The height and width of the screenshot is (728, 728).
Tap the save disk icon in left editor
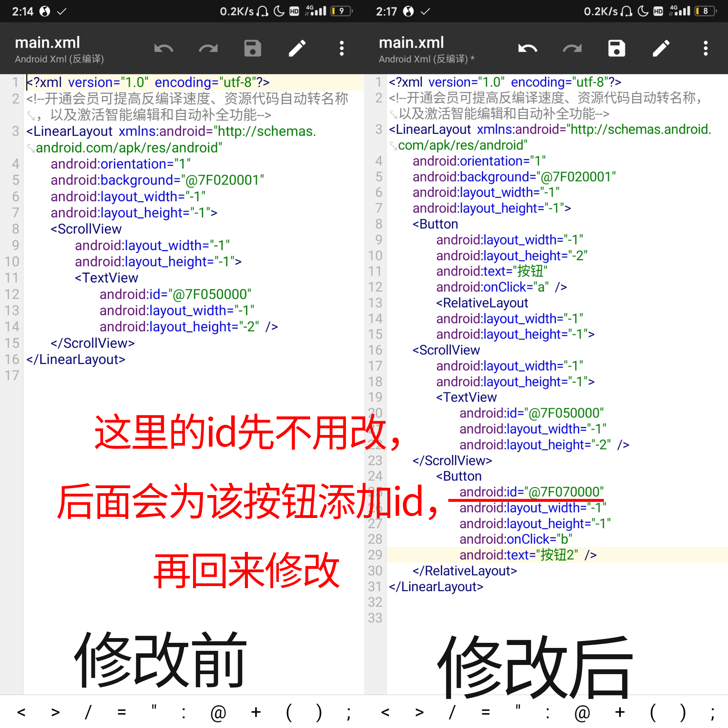pos(253,48)
